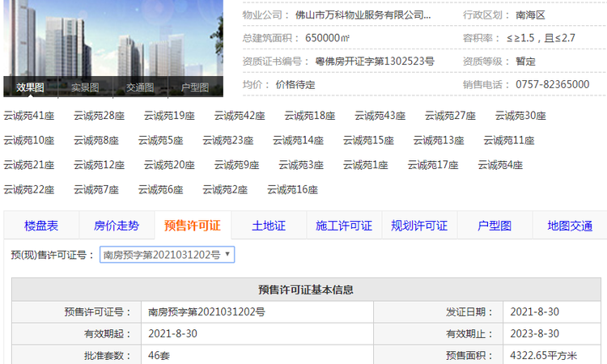The image size is (607, 364).
Task: Open building 云诚苑11座
Action: pos(509,141)
